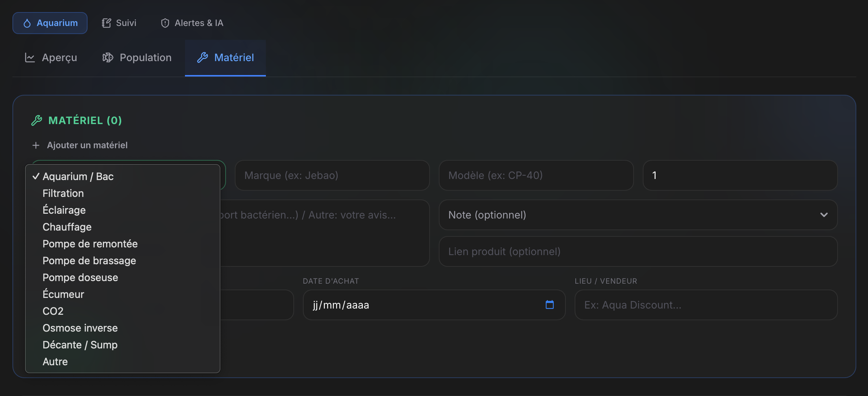Click the Ajouter un matériel link
The image size is (868, 396).
point(87,145)
